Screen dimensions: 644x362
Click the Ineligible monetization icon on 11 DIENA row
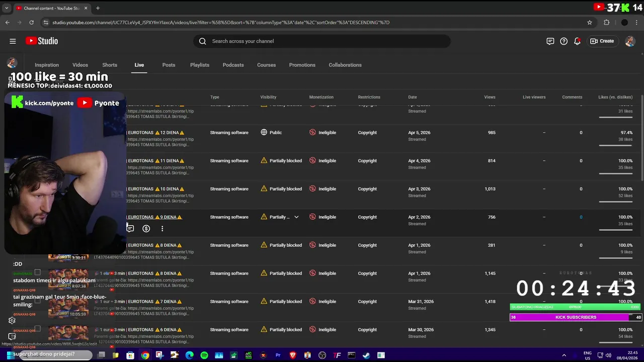coord(312,161)
